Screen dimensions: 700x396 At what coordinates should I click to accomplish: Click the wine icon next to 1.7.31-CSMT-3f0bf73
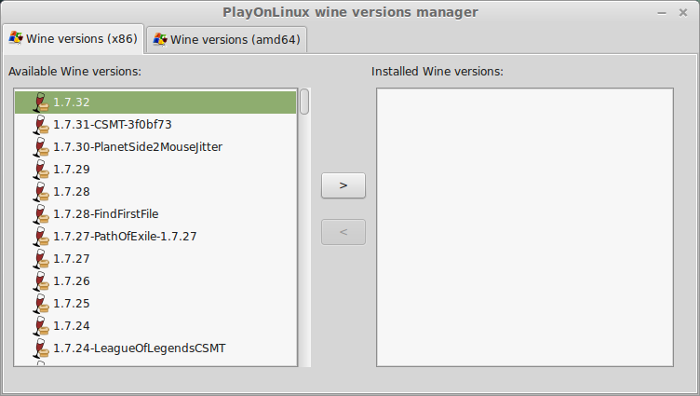(x=41, y=125)
